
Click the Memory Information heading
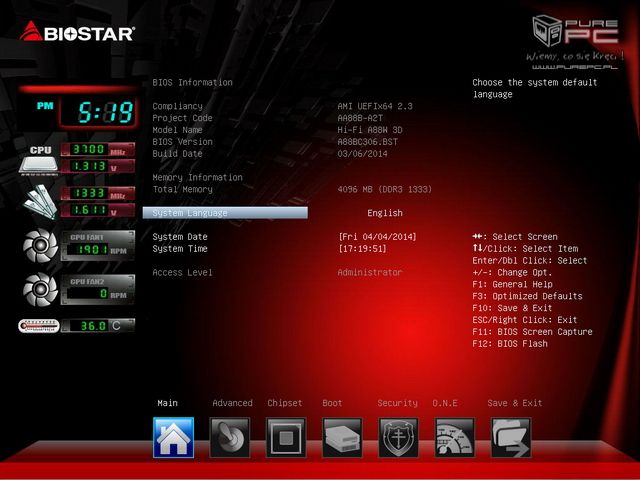pyautogui.click(x=197, y=177)
